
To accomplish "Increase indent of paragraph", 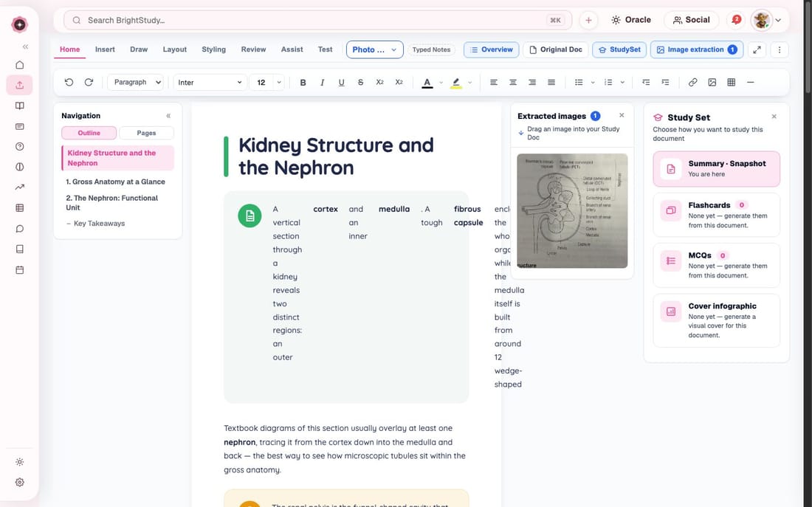I will pos(665,83).
